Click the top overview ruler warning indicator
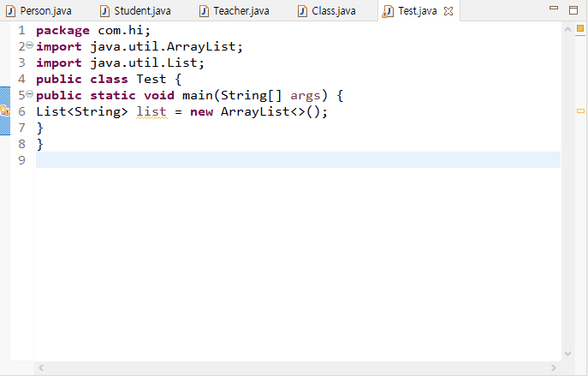Viewport: 588px width, 376px height. [x=580, y=28]
